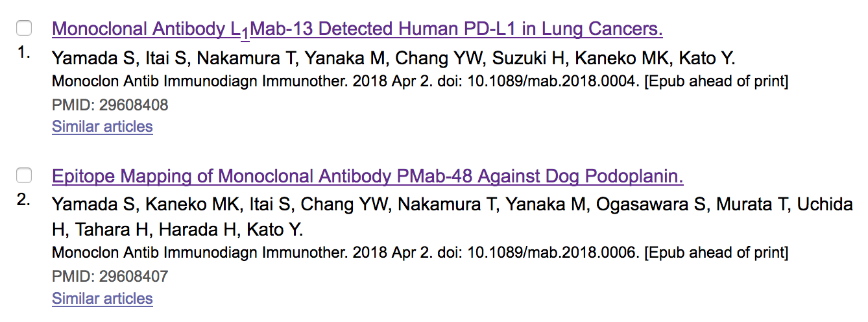Click the result number 2. label
This screenshot has width=868, height=322.
point(24,200)
